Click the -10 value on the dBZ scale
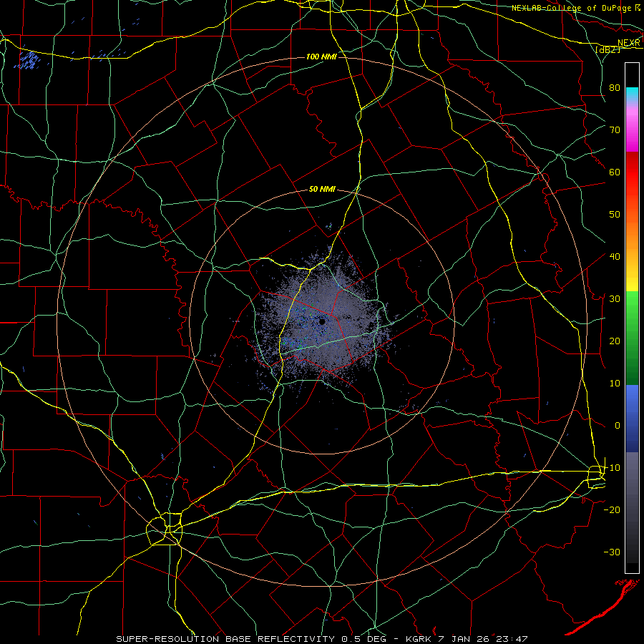This screenshot has width=644, height=644. coord(612,468)
